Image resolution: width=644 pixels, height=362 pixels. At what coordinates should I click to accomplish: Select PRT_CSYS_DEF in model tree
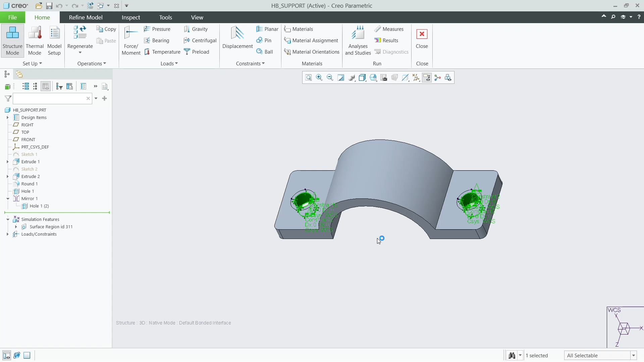(x=35, y=147)
